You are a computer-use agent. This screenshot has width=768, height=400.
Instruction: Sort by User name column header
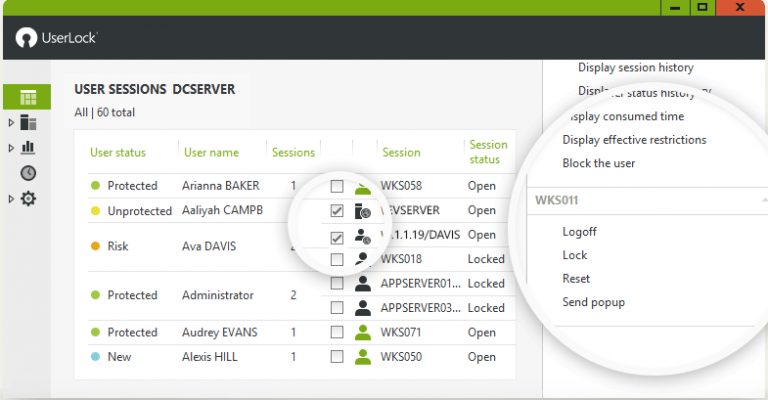click(x=212, y=153)
